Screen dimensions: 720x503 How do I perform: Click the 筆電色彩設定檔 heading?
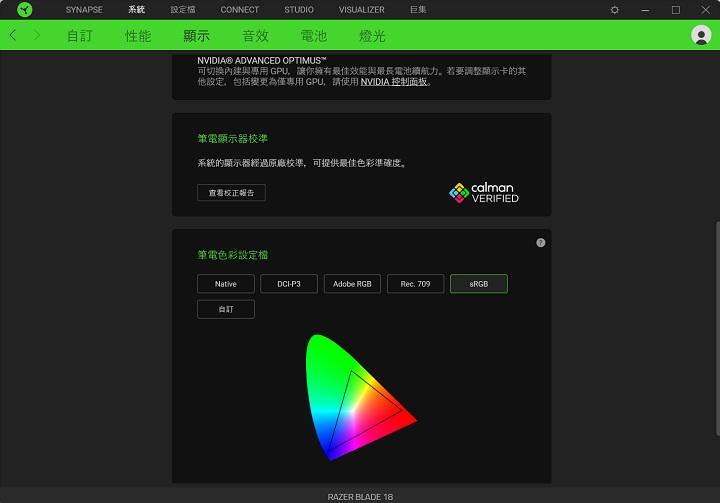(x=232, y=255)
